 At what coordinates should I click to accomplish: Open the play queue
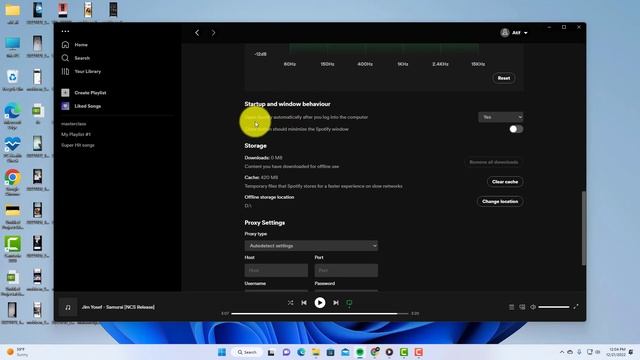(511, 307)
